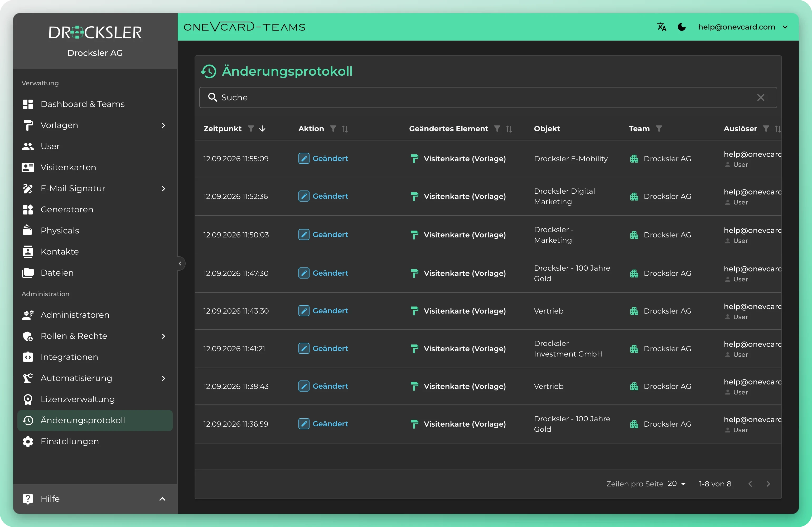The height and width of the screenshot is (527, 812).
Task: Click the ONEVCARD-TEAMS header logo
Action: [x=244, y=27]
